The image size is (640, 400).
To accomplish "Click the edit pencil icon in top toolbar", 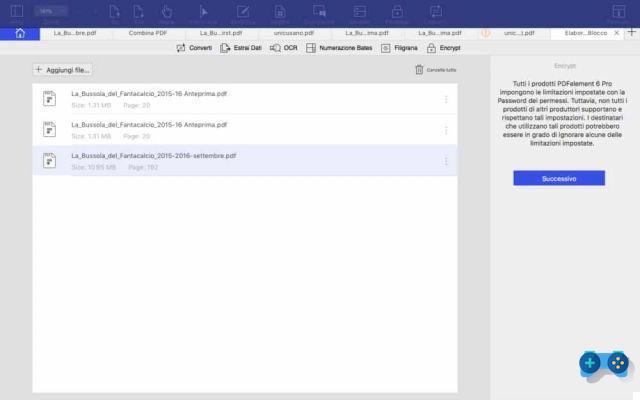I will pos(243,11).
